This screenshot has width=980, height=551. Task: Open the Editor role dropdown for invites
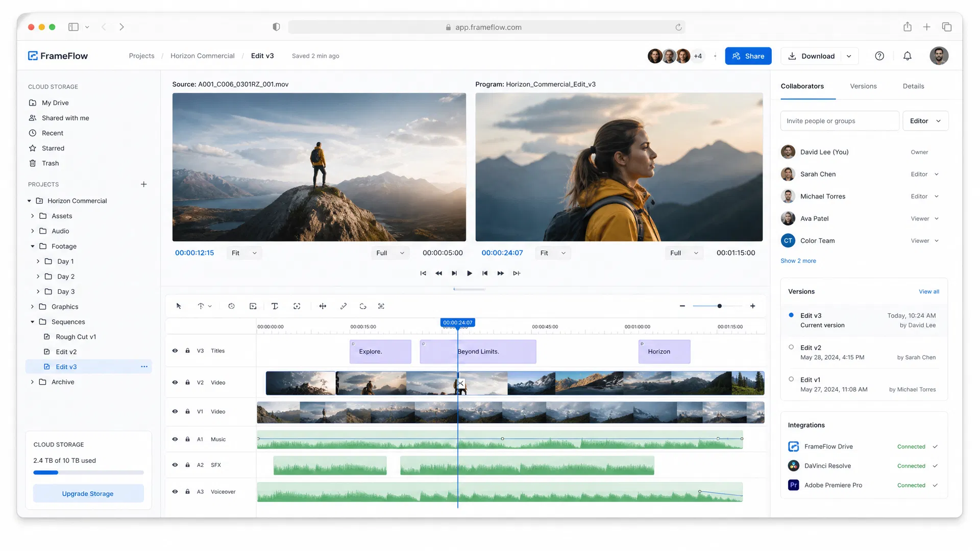pos(925,121)
